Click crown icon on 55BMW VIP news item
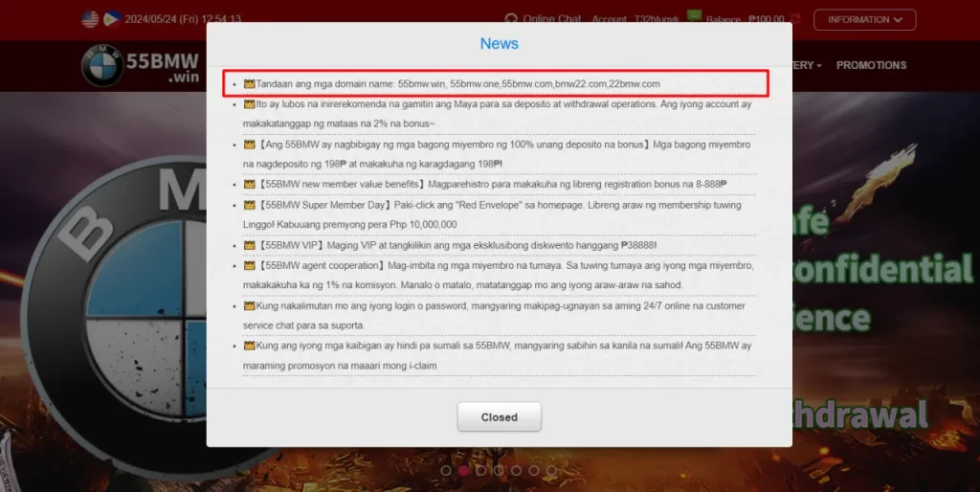This screenshot has height=492, width=980. (x=249, y=245)
